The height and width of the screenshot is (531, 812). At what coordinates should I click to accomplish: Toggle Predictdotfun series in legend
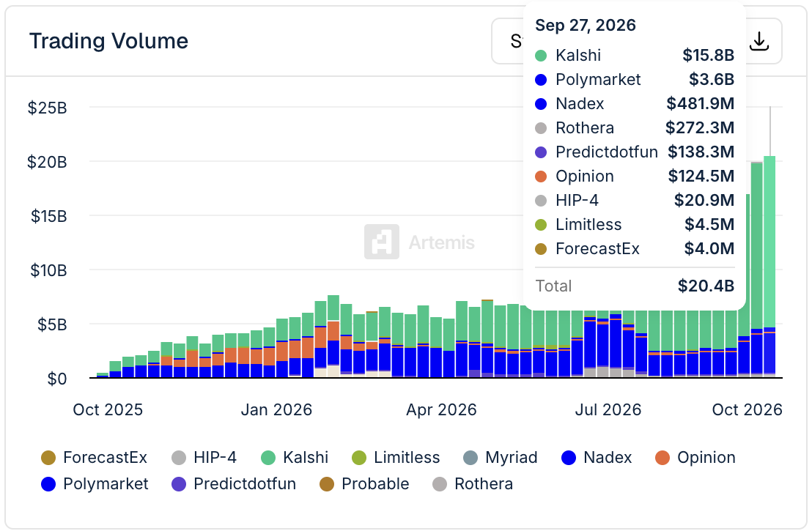pos(234,484)
